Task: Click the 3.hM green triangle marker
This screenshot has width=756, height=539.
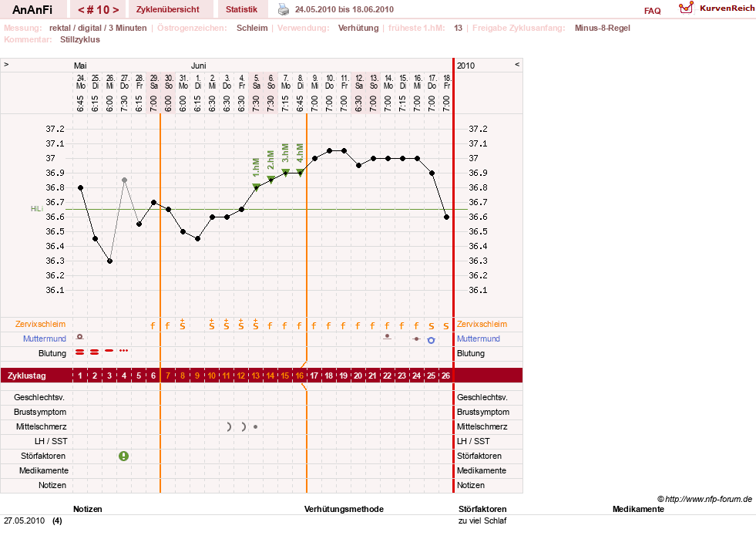Action: tap(285, 172)
